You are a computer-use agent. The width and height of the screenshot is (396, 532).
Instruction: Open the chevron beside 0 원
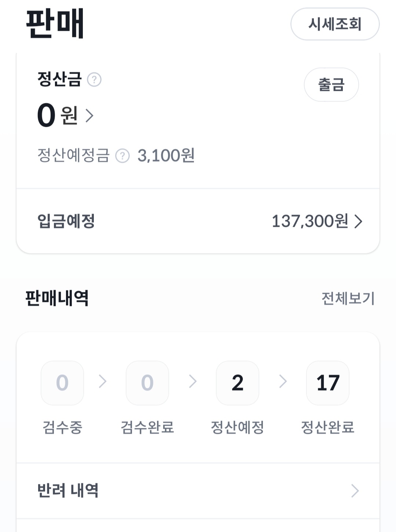pyautogui.click(x=89, y=115)
